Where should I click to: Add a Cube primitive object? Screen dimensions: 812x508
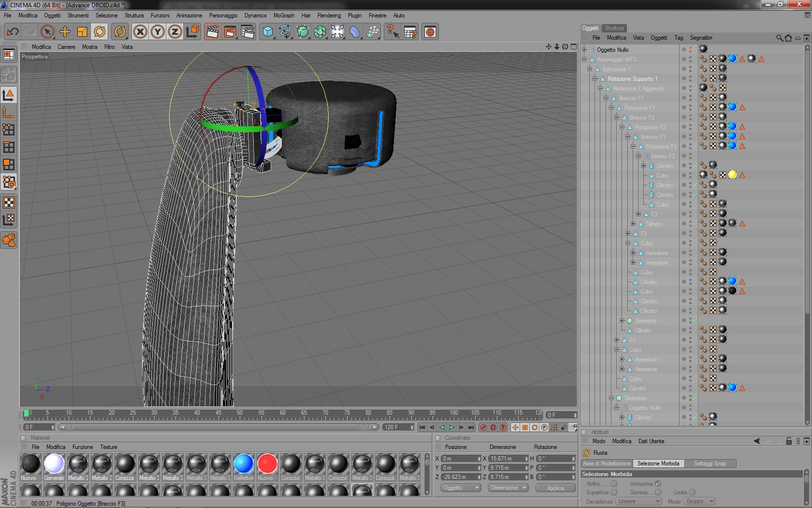(x=267, y=32)
